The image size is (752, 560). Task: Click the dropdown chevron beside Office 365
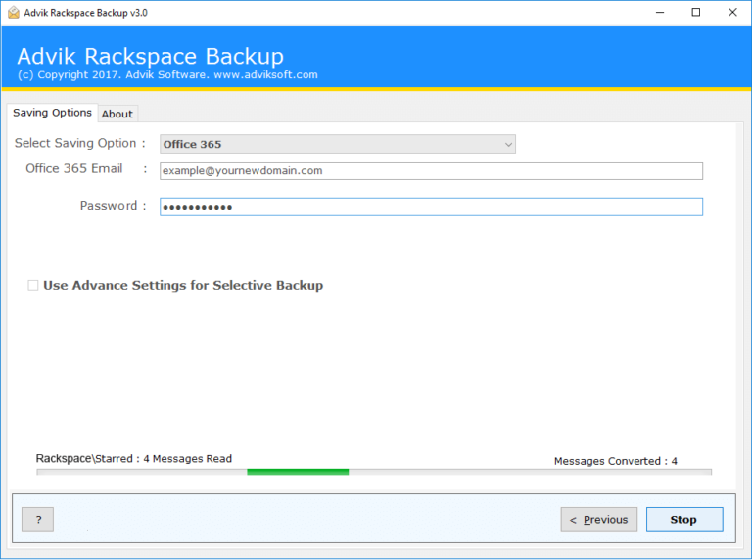tap(508, 144)
